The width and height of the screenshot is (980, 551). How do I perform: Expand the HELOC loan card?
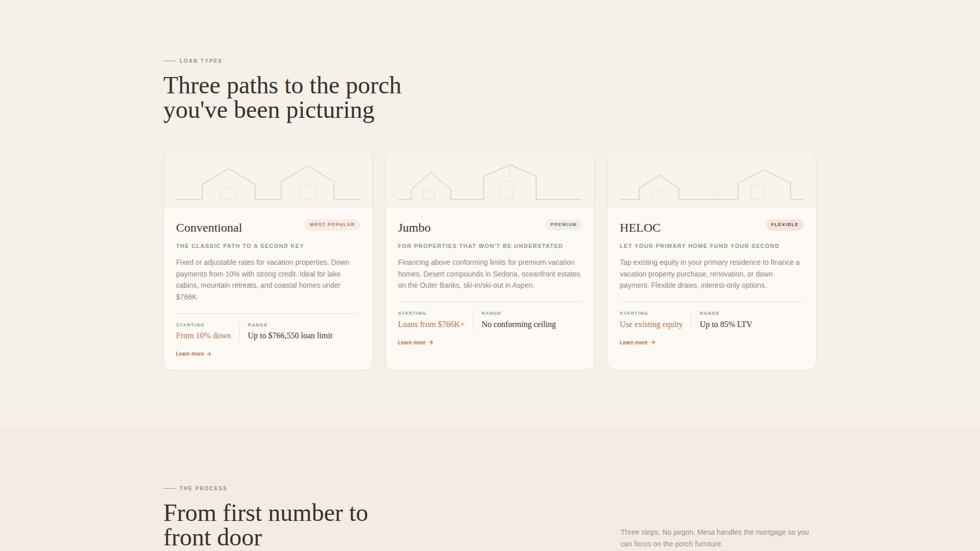click(712, 260)
